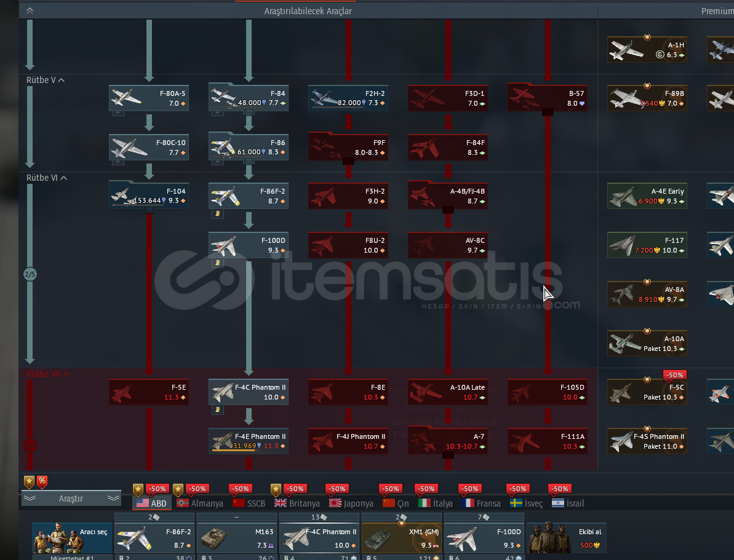Select the XM1 (GM) crew slot
Image resolution: width=734 pixels, height=560 pixels.
coord(401,537)
